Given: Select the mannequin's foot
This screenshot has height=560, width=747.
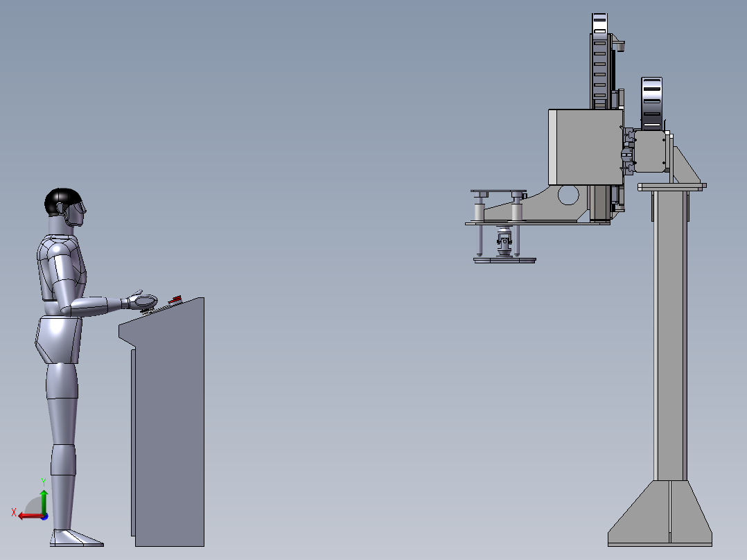Looking at the screenshot, I should pos(75,538).
